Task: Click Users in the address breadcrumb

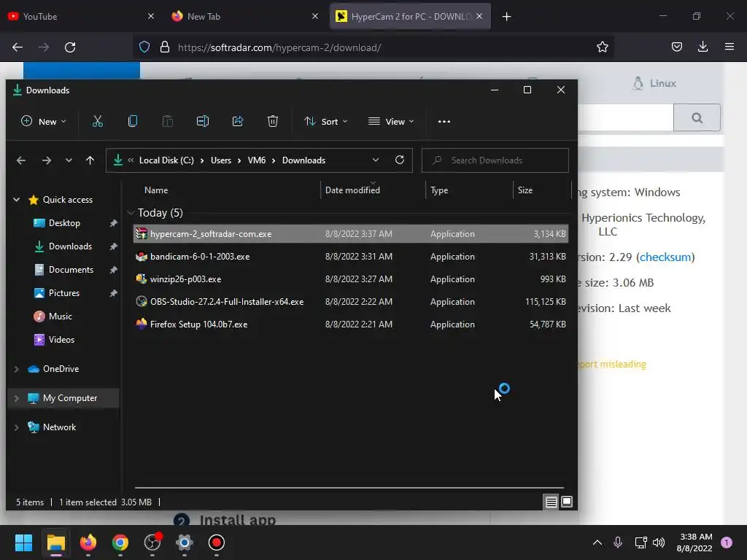Action: [x=221, y=160]
